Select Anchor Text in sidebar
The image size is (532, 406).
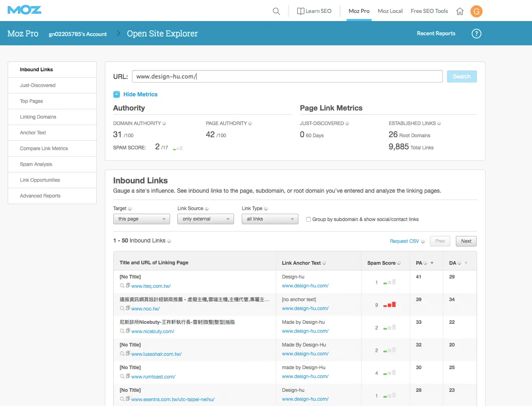coord(52,133)
